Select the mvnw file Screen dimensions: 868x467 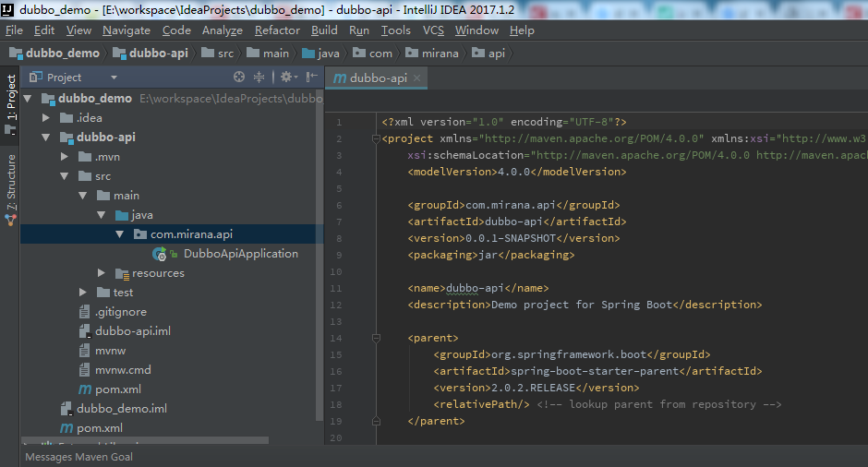click(110, 351)
